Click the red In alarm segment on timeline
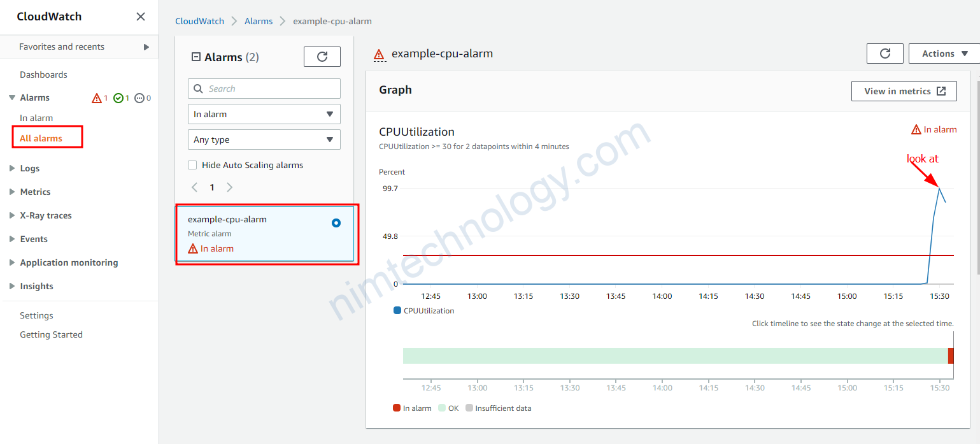This screenshot has width=980, height=444. (x=951, y=355)
